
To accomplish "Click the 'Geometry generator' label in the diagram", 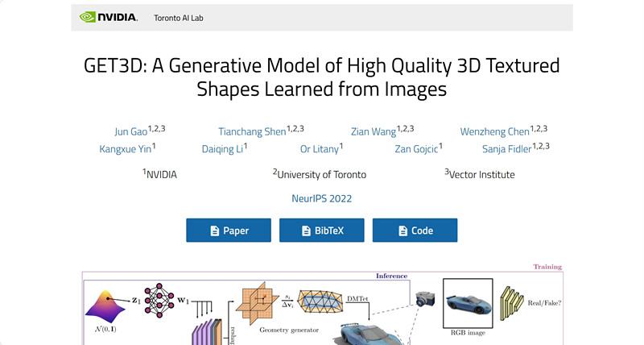I will [x=289, y=330].
